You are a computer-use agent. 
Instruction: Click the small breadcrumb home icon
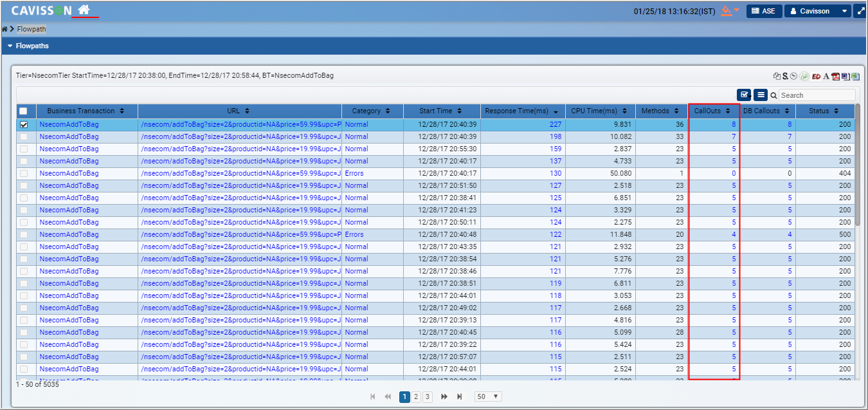click(x=4, y=29)
